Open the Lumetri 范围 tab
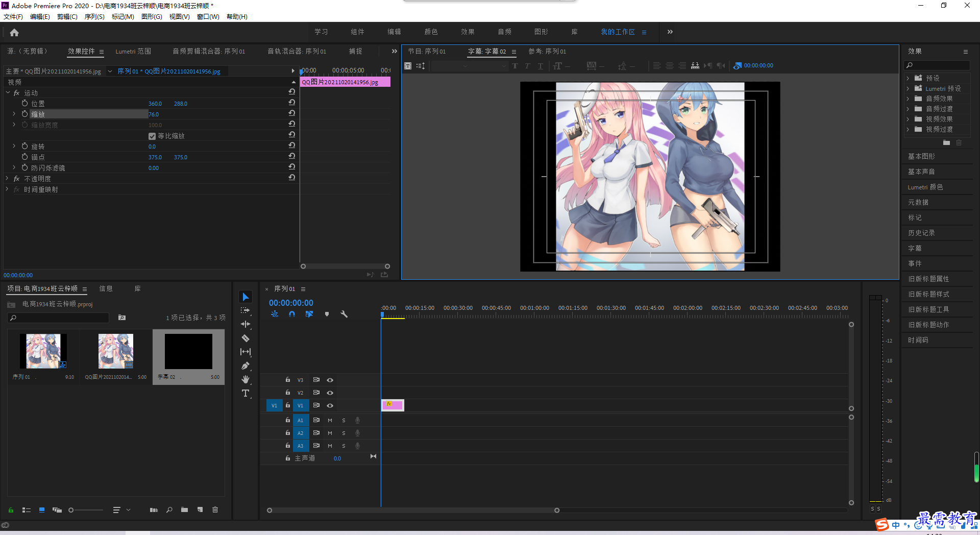The width and height of the screenshot is (980, 535). tap(133, 52)
